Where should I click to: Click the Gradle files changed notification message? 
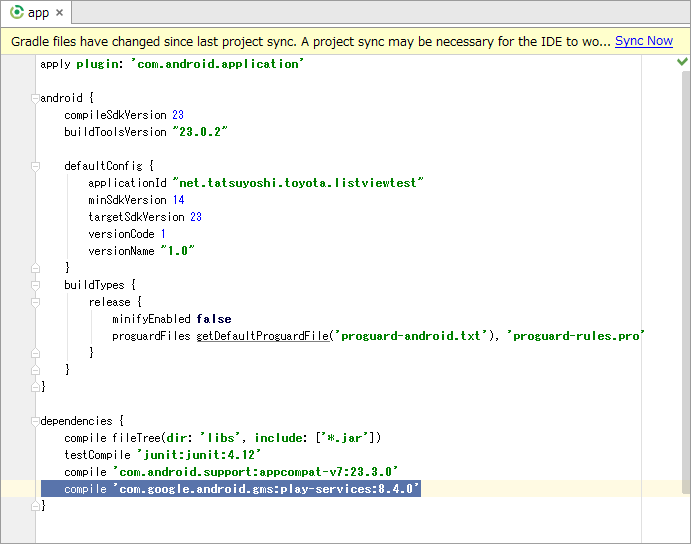coord(310,41)
